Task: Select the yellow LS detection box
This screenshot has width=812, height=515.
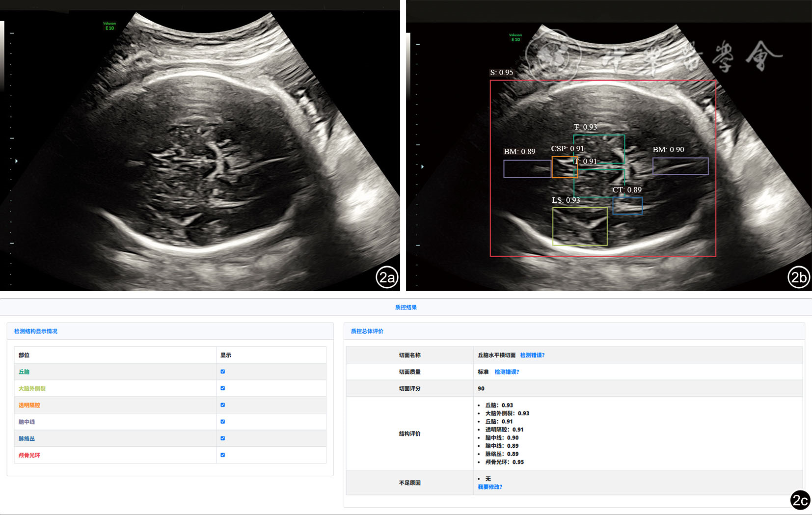Action: pyautogui.click(x=580, y=226)
